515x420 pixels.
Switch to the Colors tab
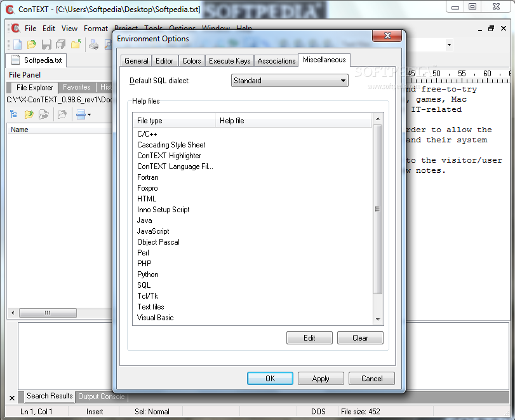(x=192, y=61)
